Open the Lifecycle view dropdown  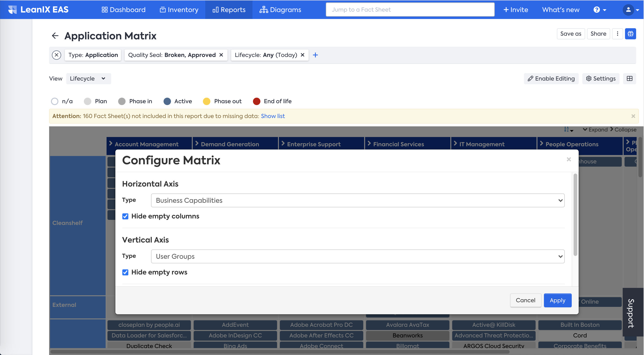click(x=88, y=79)
